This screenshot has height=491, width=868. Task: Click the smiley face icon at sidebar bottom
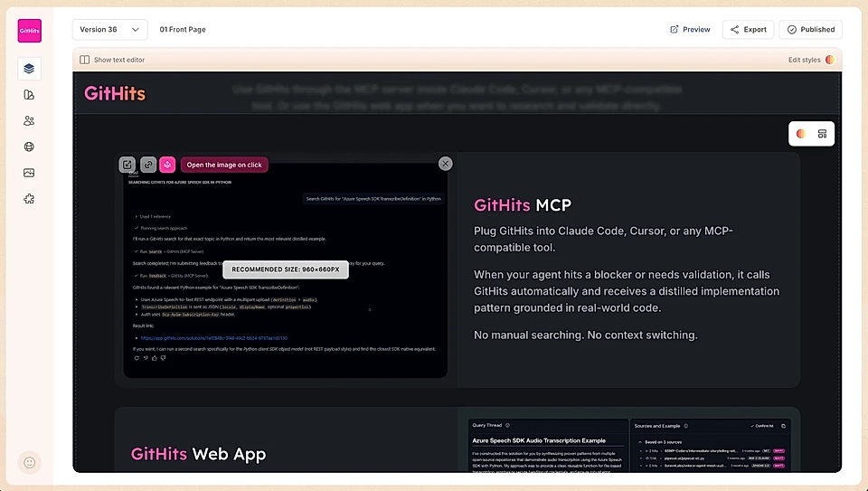29,462
